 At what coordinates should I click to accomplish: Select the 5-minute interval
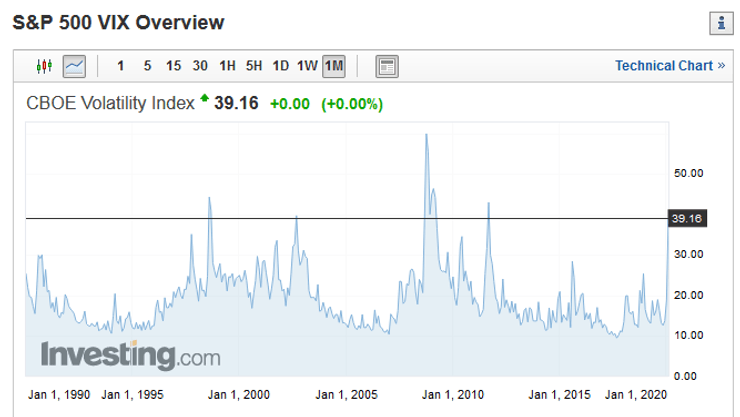coord(147,67)
